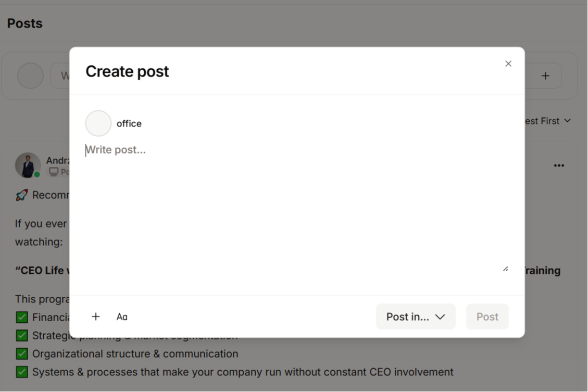Click the green check next to Systems & processes

pos(21,372)
